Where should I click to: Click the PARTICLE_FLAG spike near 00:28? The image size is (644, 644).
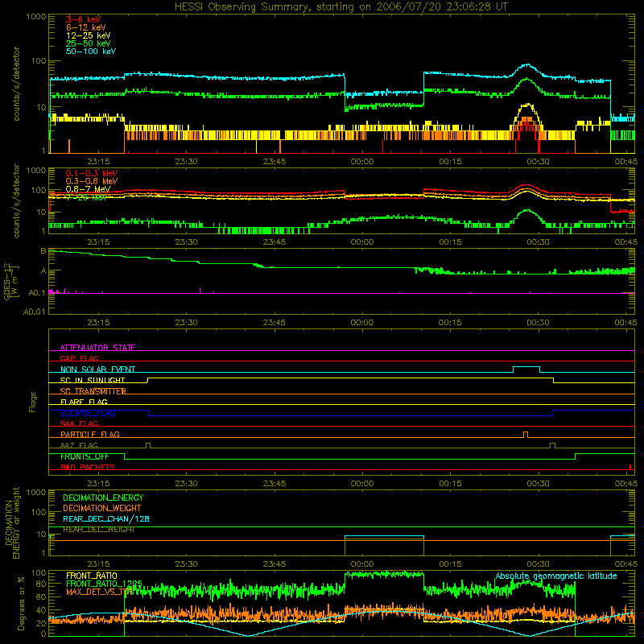click(x=526, y=435)
